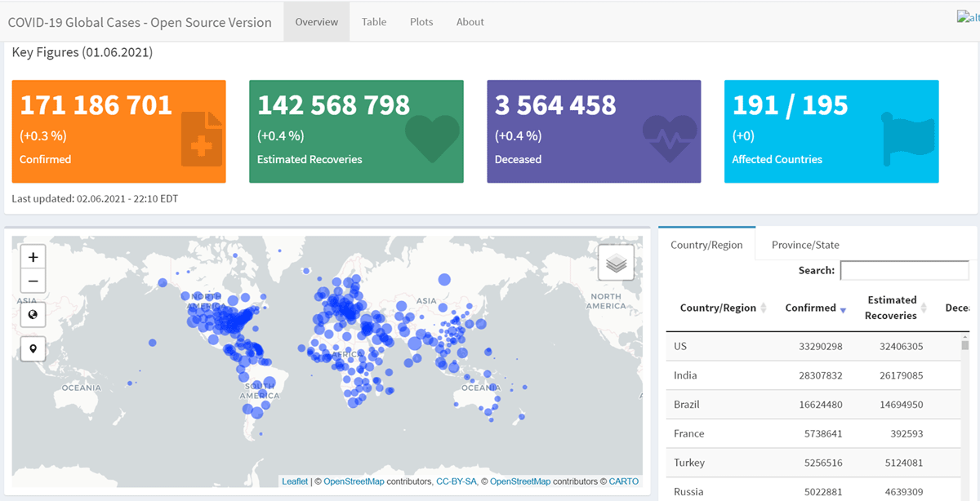Zoom in on the map
The image size is (980, 501).
click(x=33, y=257)
